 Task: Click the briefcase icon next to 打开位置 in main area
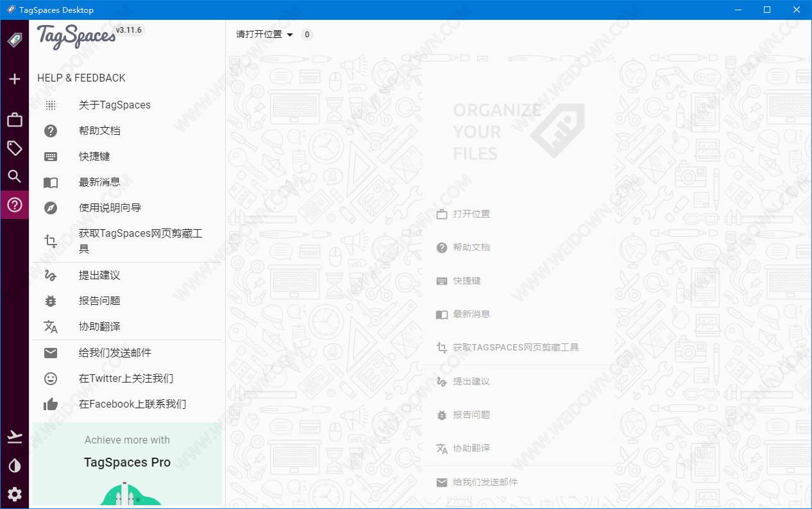click(x=442, y=214)
